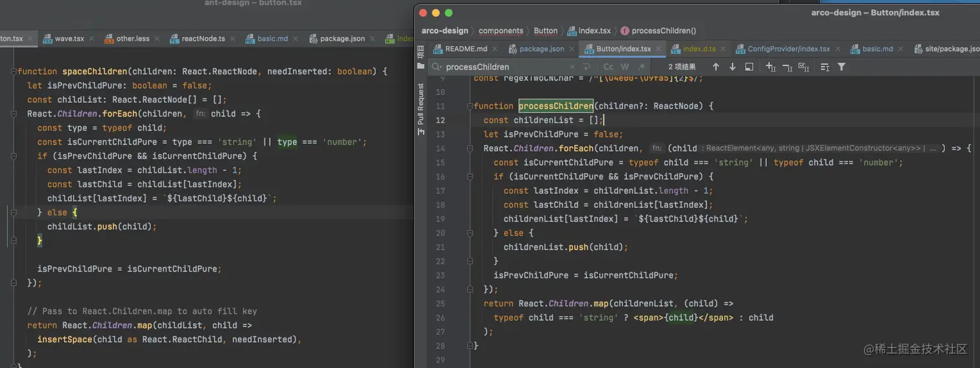Toggle match case (Cc) in find bar
980x368 pixels.
[x=608, y=67]
